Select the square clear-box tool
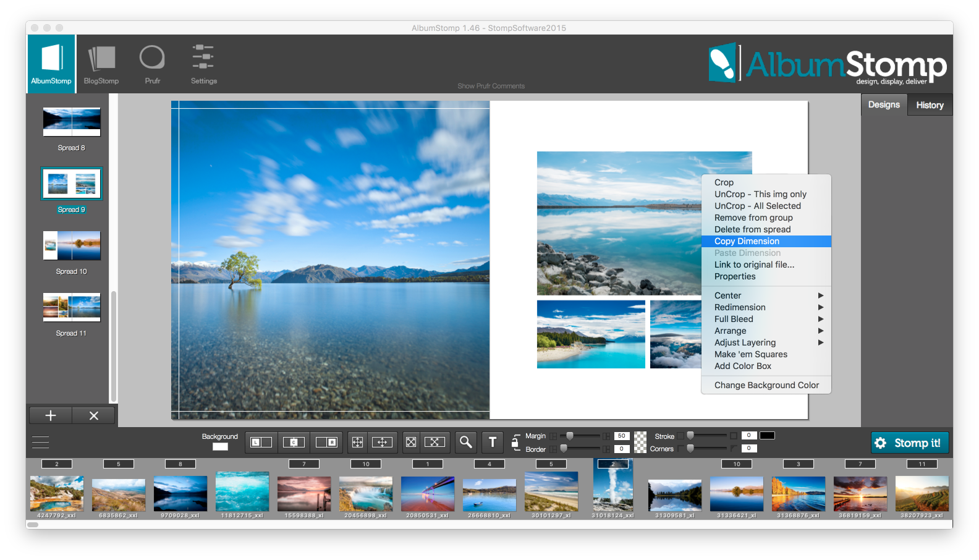This screenshot has width=979, height=560. pos(411,442)
